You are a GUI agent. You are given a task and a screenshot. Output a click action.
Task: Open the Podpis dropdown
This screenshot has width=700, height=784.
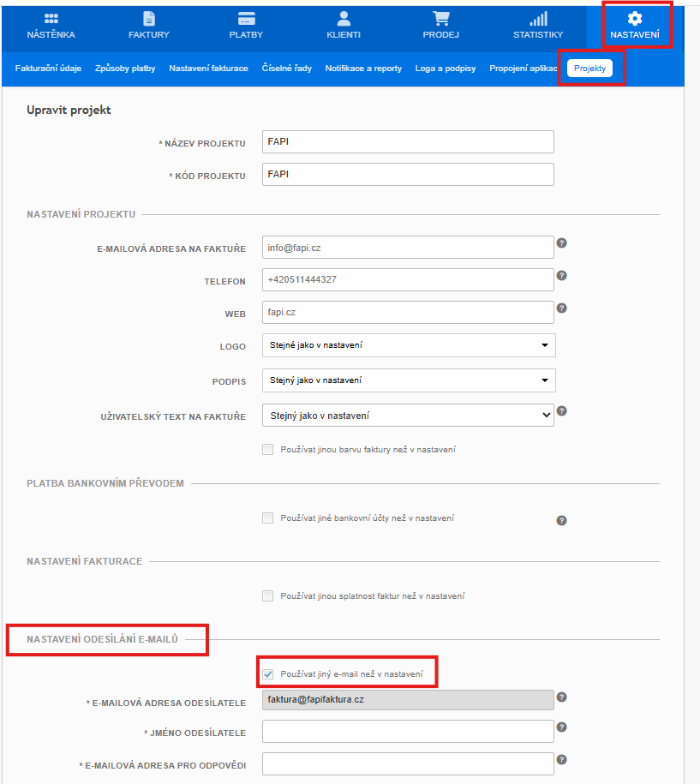pyautogui.click(x=409, y=380)
